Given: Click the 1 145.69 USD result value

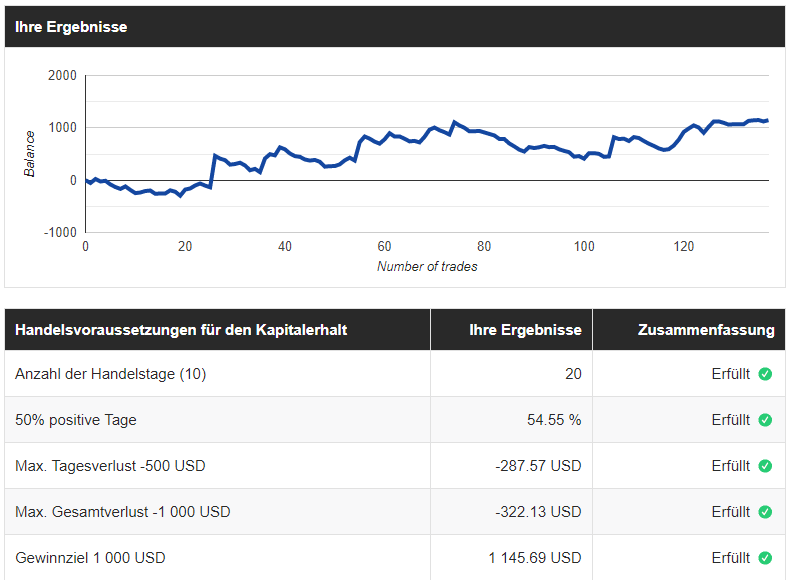Looking at the screenshot, I should [534, 558].
